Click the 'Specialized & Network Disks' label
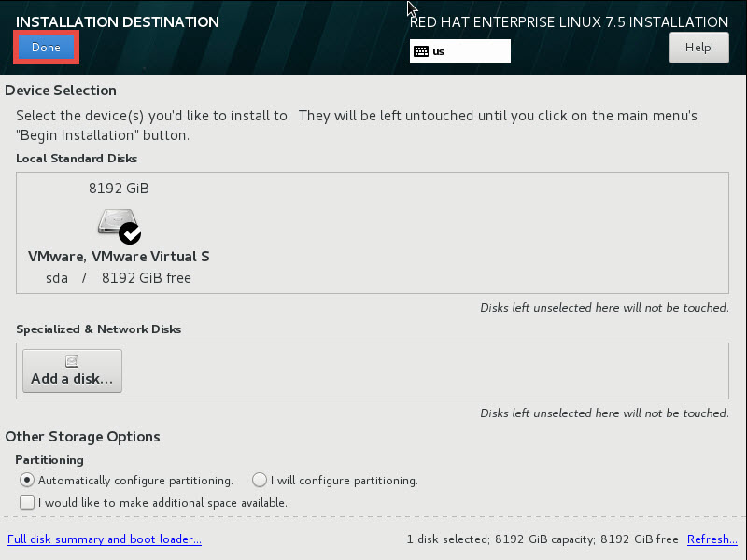 click(x=99, y=329)
